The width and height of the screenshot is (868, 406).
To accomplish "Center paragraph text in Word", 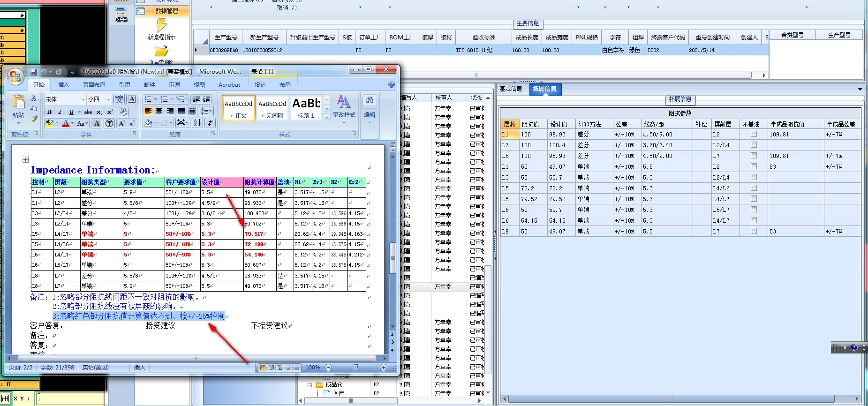I will (159, 111).
